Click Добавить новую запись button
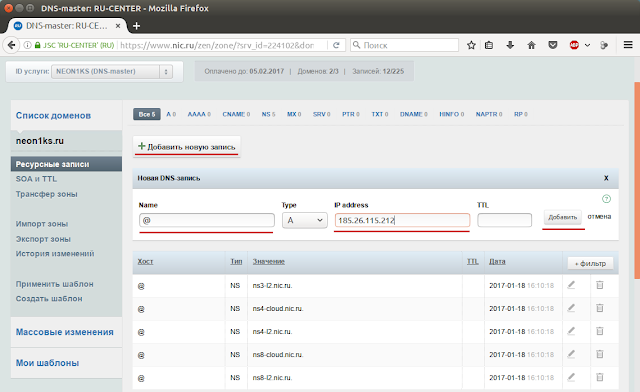The height and width of the screenshot is (392, 640). [x=187, y=147]
